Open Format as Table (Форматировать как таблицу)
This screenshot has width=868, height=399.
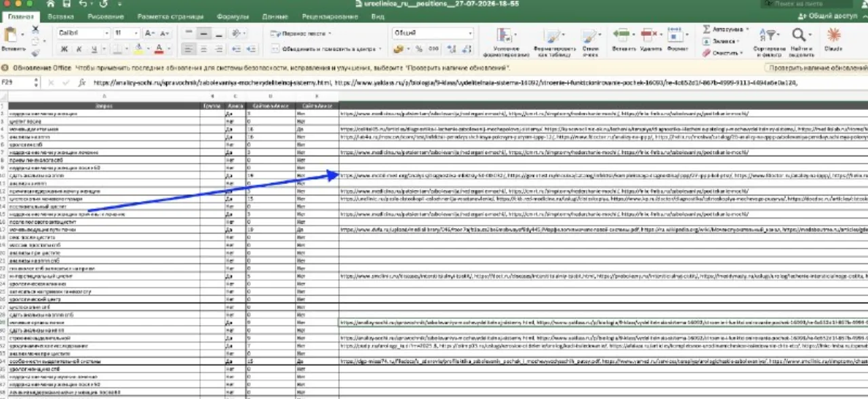click(x=554, y=41)
